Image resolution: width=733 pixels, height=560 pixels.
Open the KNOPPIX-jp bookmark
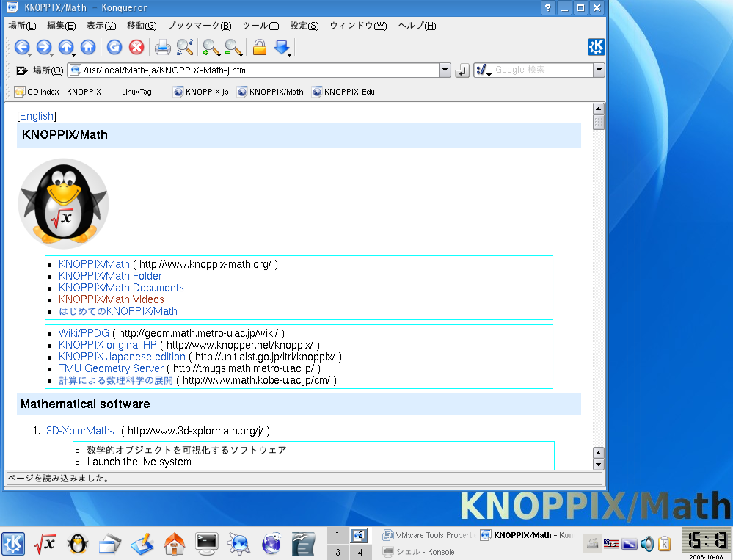coord(200,92)
